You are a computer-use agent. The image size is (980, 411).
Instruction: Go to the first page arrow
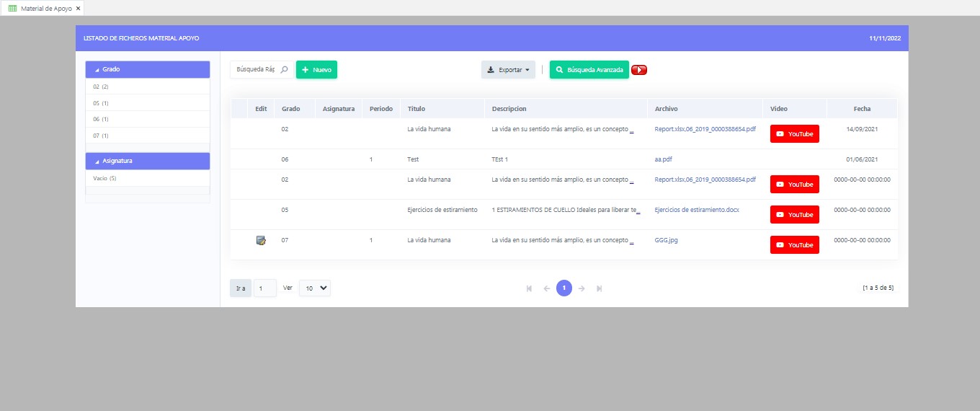coord(530,288)
